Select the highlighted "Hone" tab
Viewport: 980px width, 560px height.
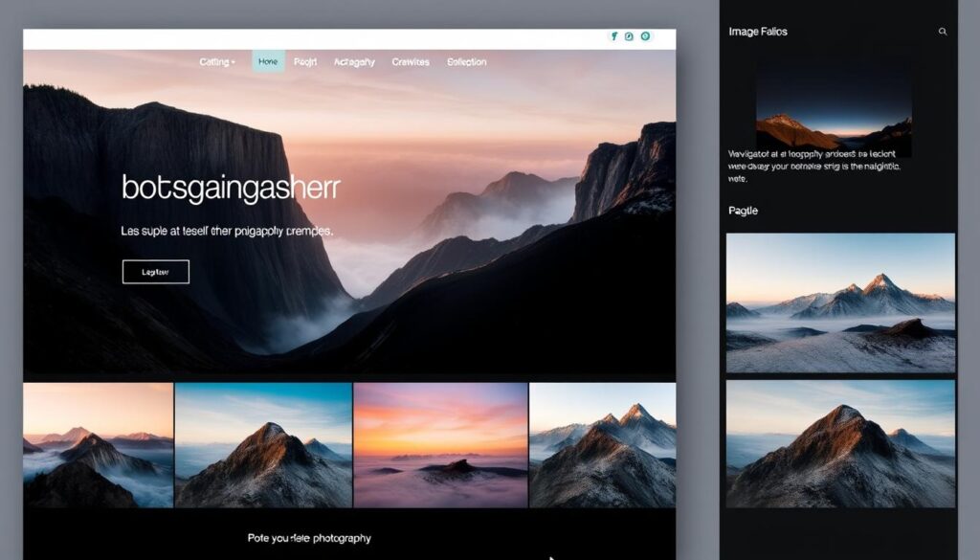(268, 62)
